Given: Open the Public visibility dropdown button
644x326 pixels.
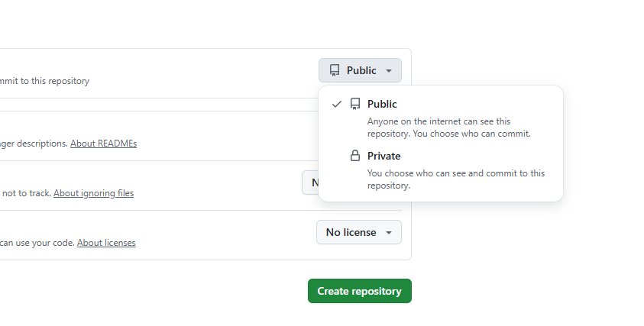Looking at the screenshot, I should [360, 70].
